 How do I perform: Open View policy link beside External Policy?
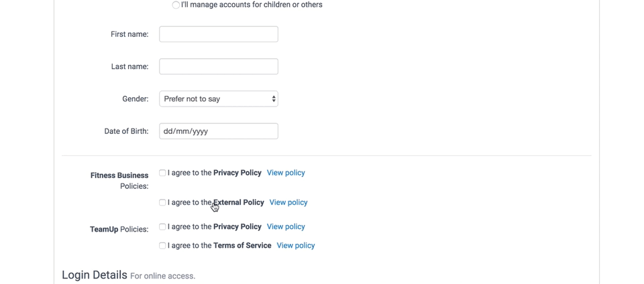(x=288, y=202)
